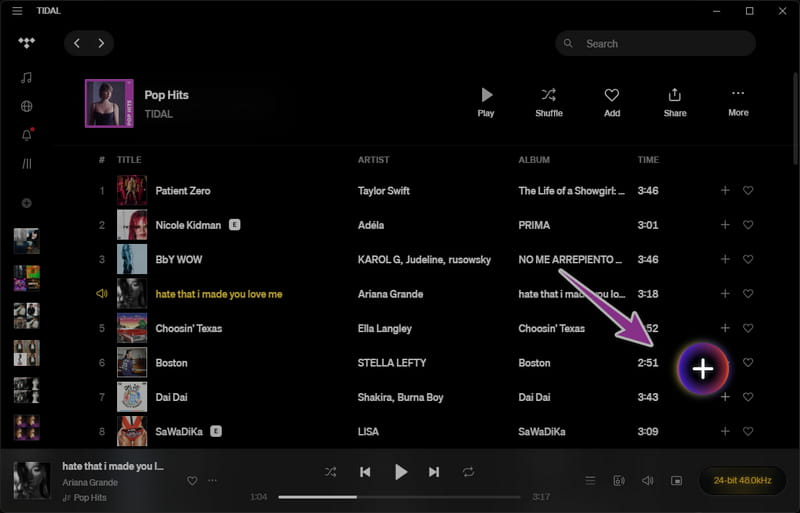Add BbY WOW with plus icon
This screenshot has width=800, height=513.
click(x=725, y=259)
